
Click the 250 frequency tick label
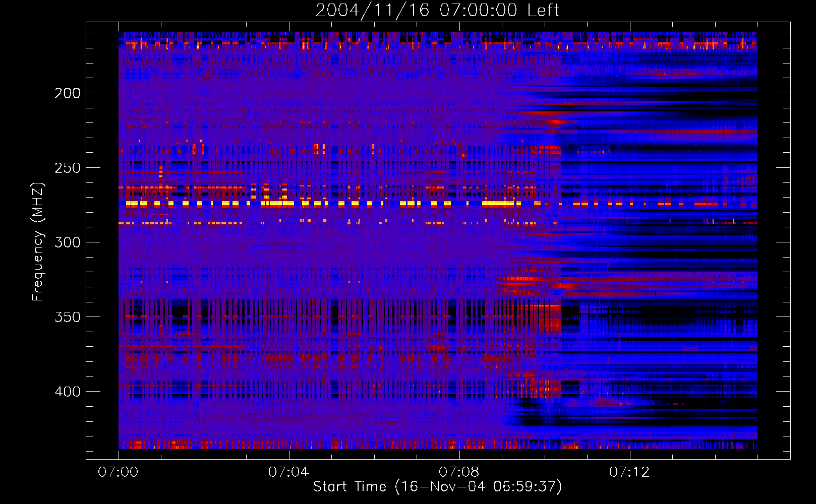coord(68,168)
